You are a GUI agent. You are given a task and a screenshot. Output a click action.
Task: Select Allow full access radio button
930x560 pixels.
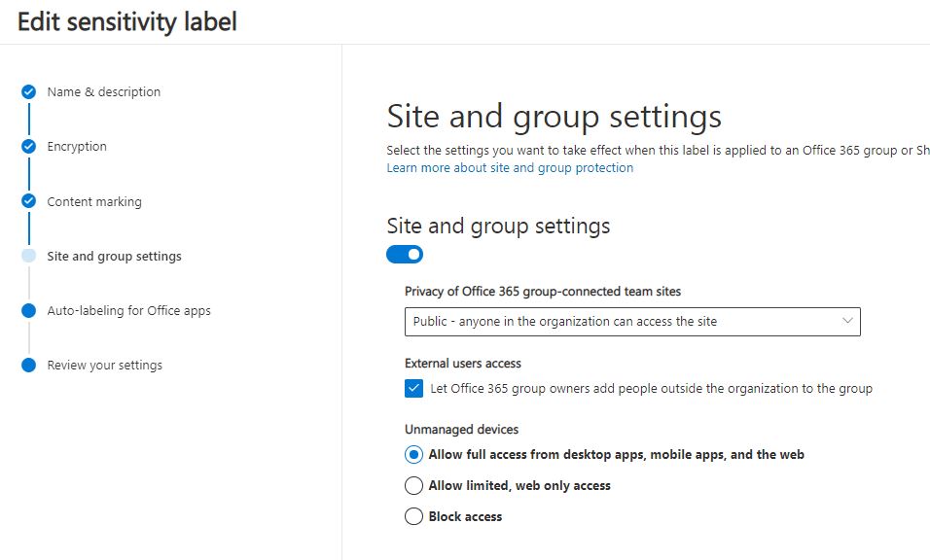[x=413, y=455]
